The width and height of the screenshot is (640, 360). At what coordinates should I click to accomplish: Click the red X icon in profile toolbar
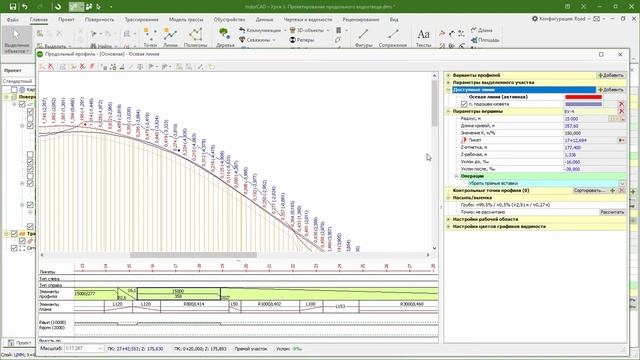[51, 67]
